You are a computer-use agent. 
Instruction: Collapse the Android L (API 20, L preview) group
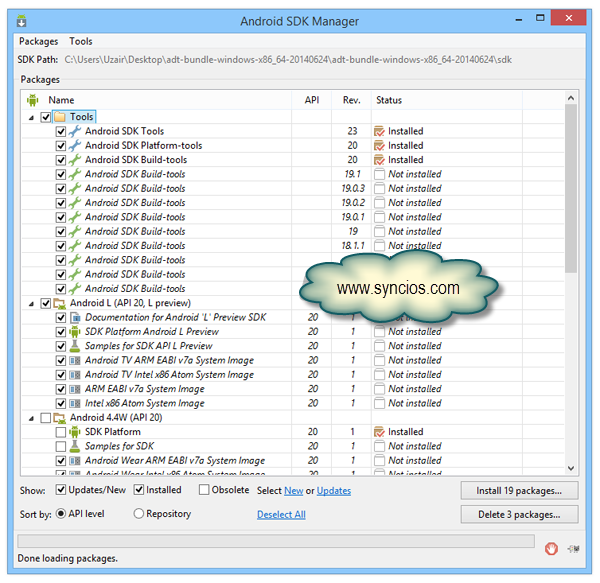pos(31,304)
